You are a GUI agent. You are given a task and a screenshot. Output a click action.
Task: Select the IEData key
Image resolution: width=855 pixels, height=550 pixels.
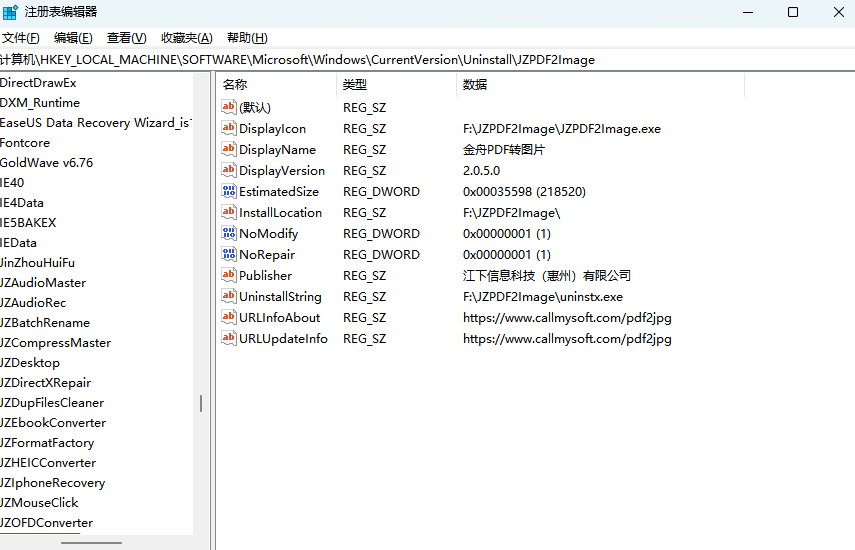[x=19, y=243]
